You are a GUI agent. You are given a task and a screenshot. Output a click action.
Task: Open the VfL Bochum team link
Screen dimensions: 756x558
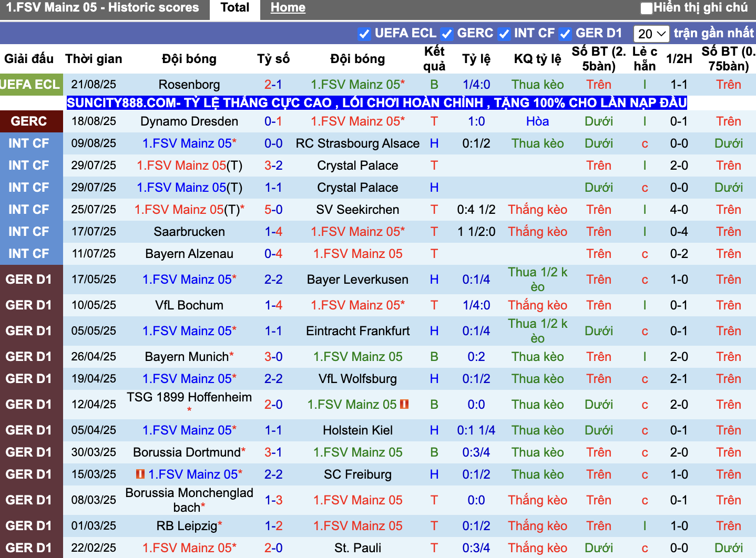point(189,305)
